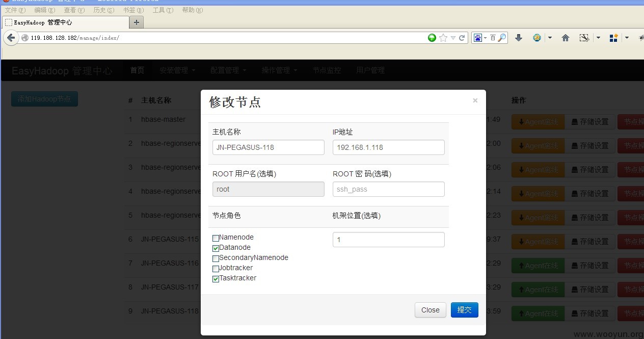The height and width of the screenshot is (339, 644).
Task: Open 存储设置 for JN-PEGASUS-116 row
Action: (x=590, y=266)
